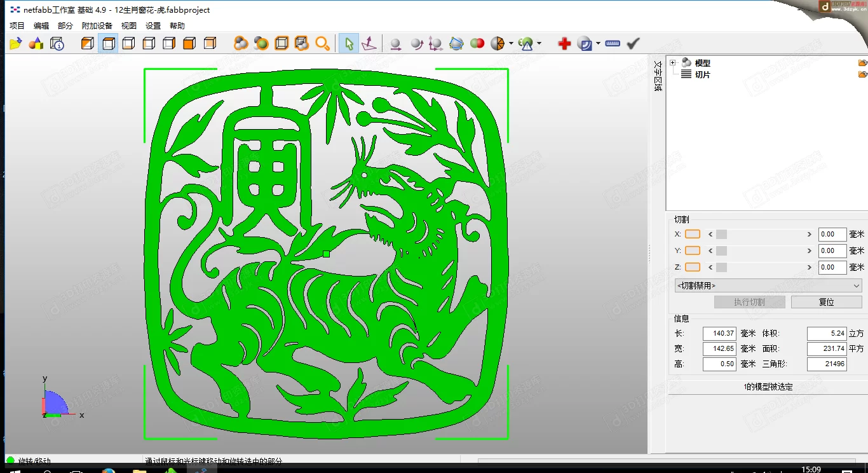Viewport: 868px width, 473px height.
Task: Click the 长 value field 140.37
Action: 719,333
